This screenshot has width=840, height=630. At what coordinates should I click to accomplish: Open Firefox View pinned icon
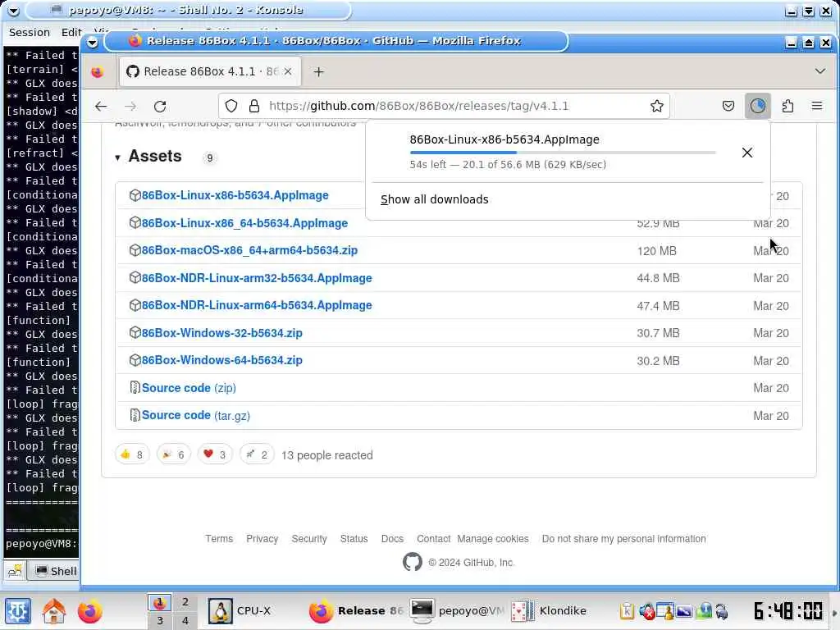point(97,72)
